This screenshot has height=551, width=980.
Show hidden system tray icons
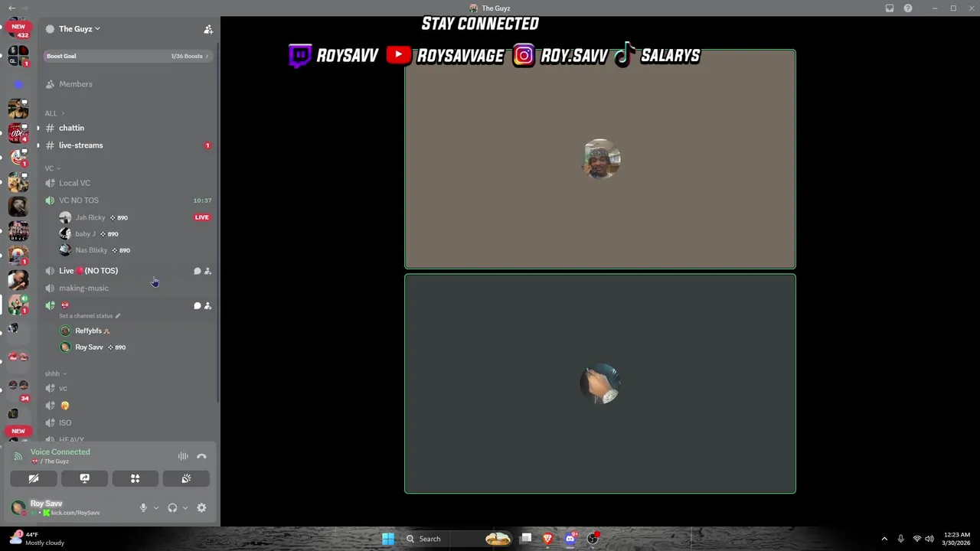tap(884, 539)
